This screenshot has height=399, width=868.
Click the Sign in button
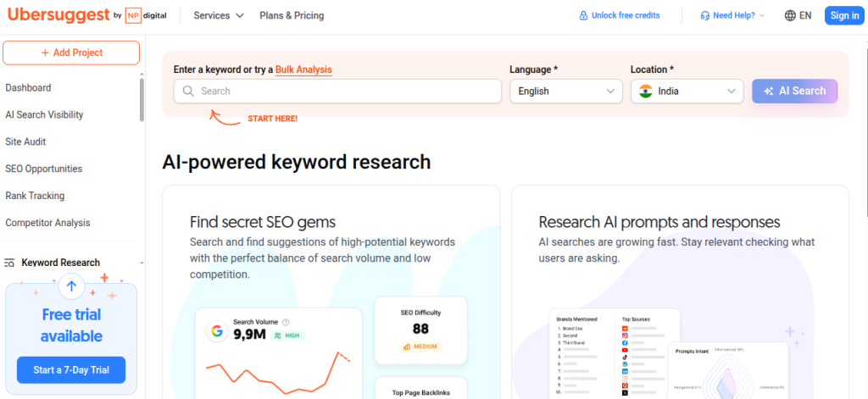coord(844,15)
